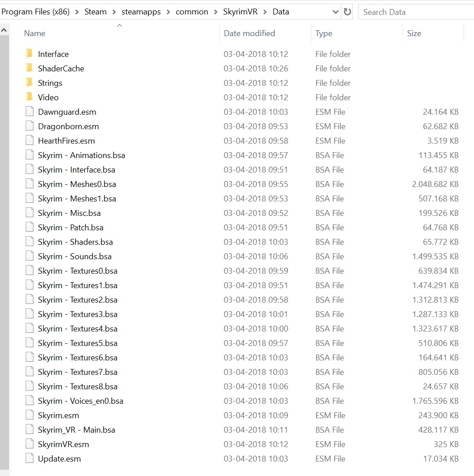Screen dimensions: 474x476
Task: Click the Skyrim - Patch.bsa file icon
Action: point(29,227)
